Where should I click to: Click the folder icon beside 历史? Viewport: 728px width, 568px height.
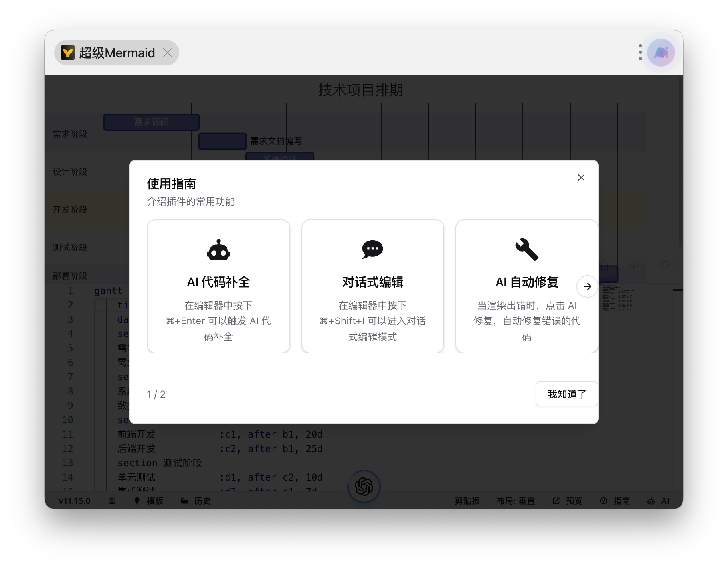tap(184, 501)
